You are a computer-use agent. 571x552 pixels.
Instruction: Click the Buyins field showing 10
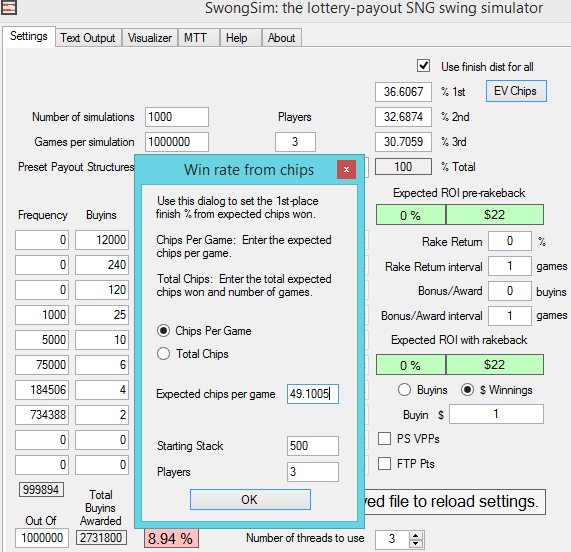pos(102,340)
